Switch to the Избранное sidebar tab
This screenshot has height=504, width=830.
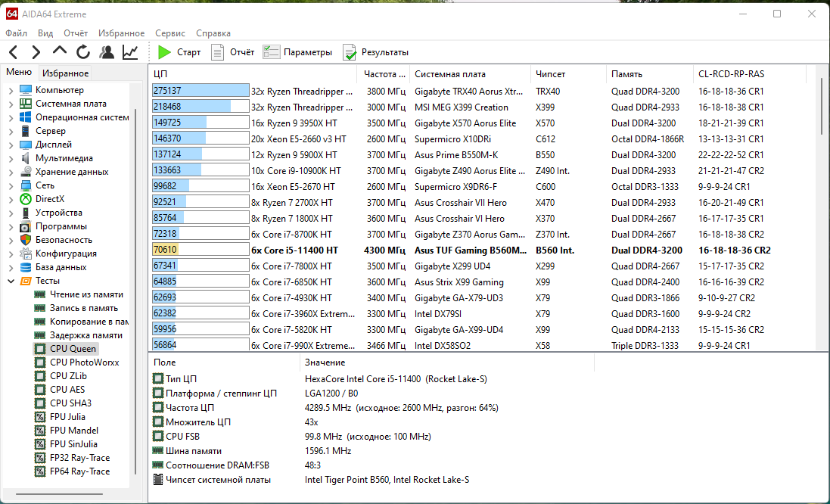(65, 73)
